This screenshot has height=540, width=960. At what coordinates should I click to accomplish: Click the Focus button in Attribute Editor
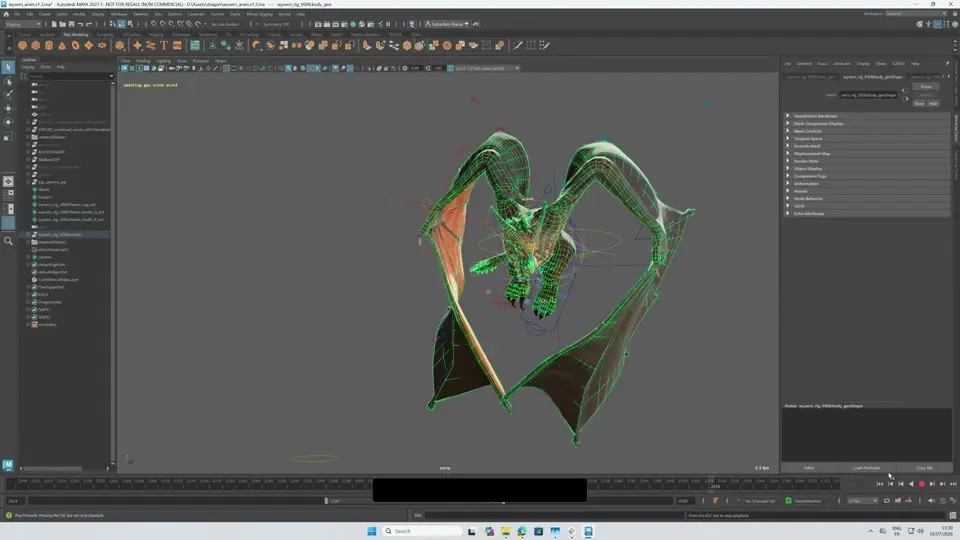click(x=926, y=86)
